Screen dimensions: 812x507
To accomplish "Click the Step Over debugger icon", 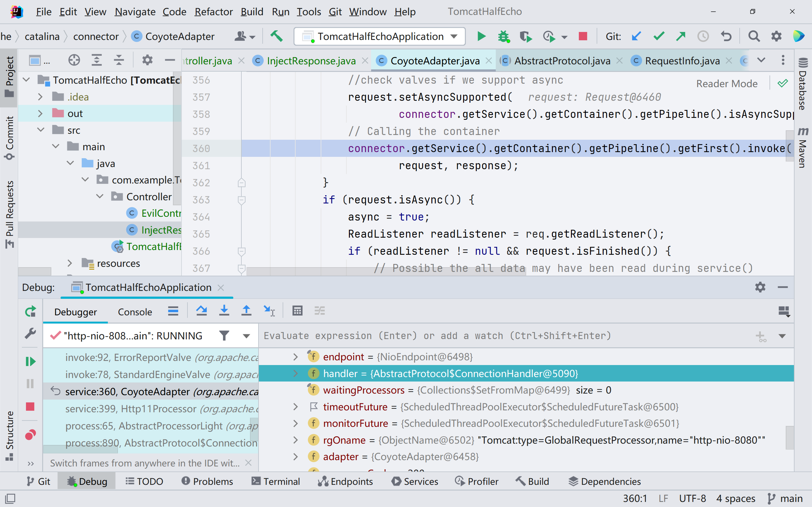I will (x=201, y=311).
